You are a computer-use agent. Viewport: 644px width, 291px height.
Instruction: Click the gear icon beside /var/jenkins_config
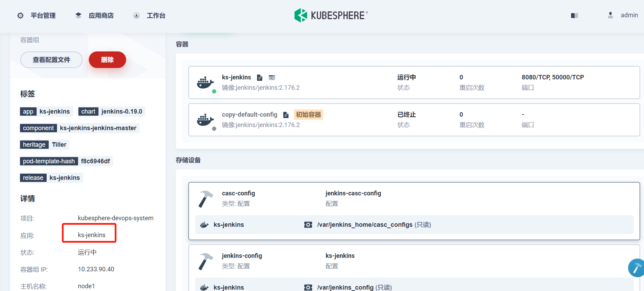(308, 287)
